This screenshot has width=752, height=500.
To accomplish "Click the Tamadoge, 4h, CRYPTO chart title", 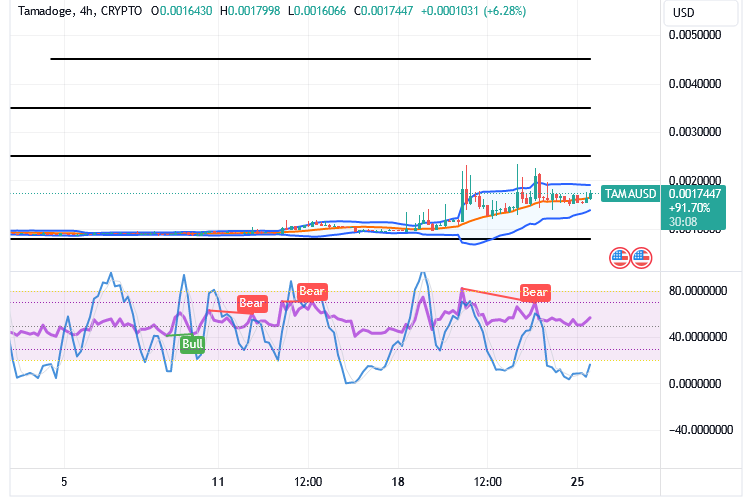I will (80, 11).
